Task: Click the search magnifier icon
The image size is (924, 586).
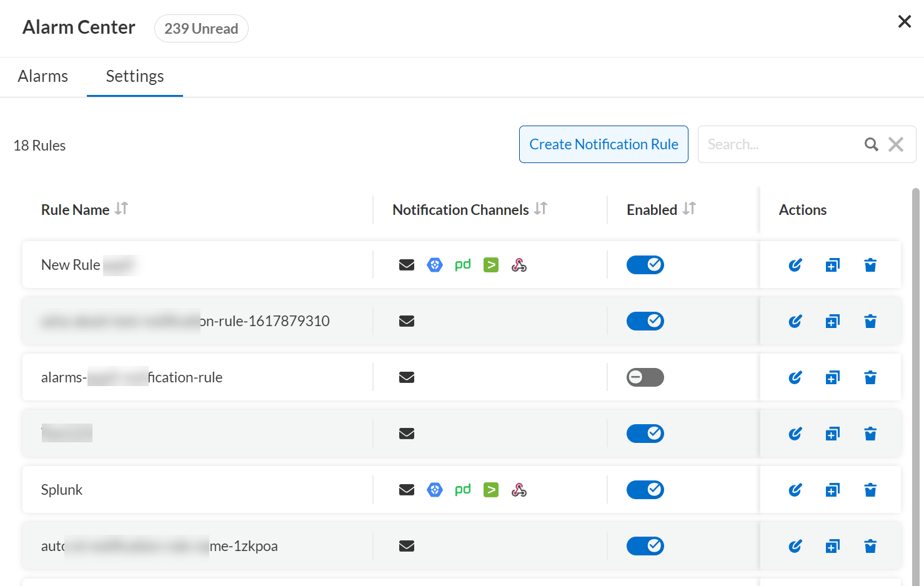Action: (872, 144)
